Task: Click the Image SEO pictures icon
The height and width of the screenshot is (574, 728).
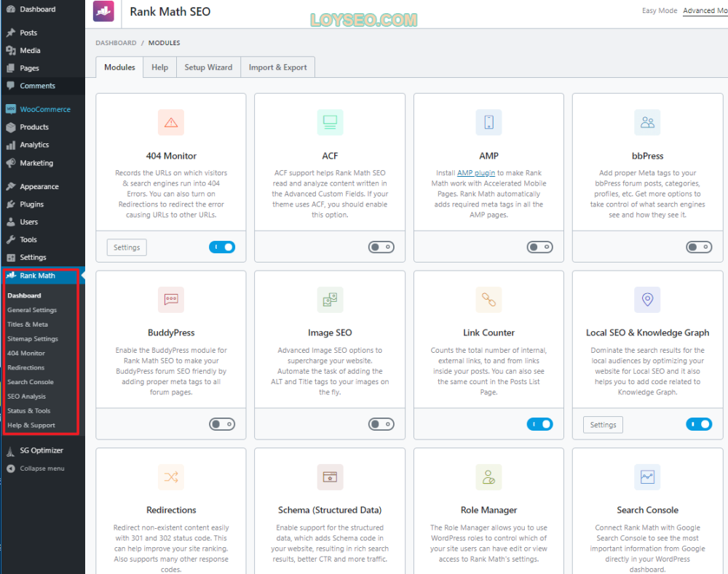Action: [330, 299]
